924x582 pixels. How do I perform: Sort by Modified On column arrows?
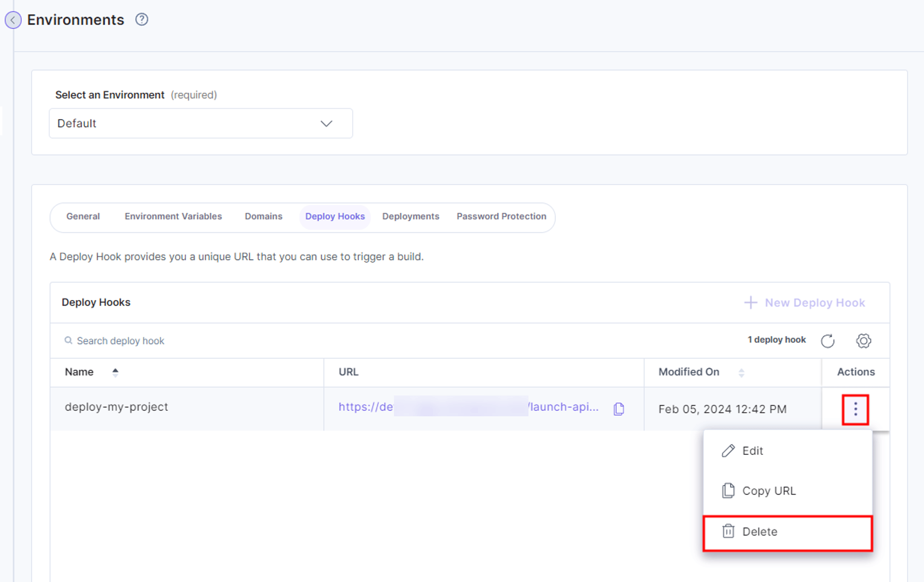coord(741,372)
